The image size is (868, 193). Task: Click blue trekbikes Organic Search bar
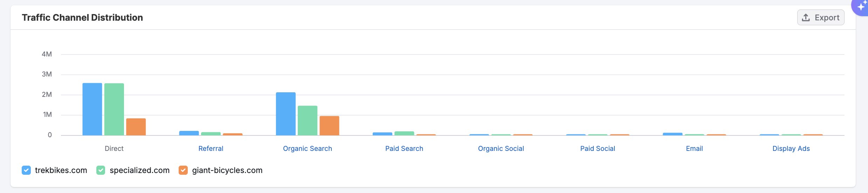pos(286,114)
